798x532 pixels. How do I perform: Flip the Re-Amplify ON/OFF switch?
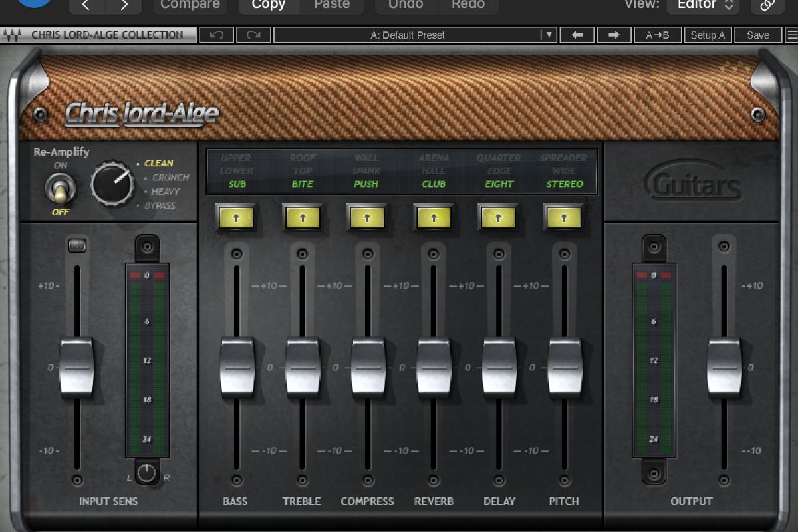(60, 189)
